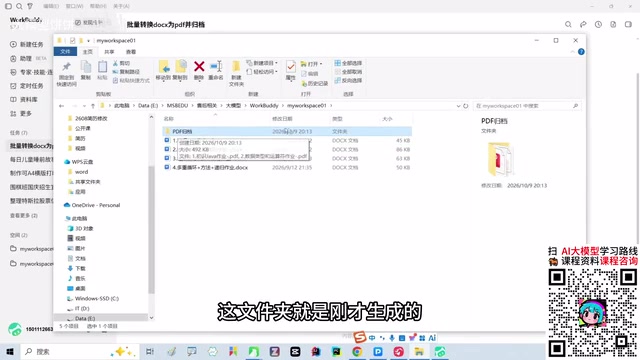
Task: Select 此电脑 (This PC) in the navigation pane
Action: point(76,218)
